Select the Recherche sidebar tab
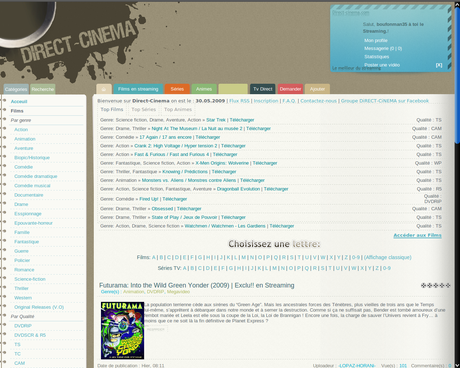The image size is (460, 368). (43, 89)
